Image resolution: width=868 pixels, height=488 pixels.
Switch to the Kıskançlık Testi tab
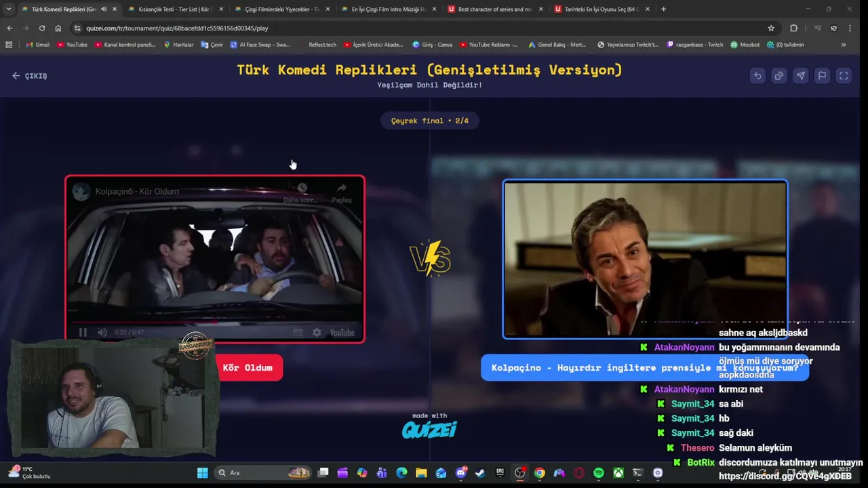[x=175, y=9]
